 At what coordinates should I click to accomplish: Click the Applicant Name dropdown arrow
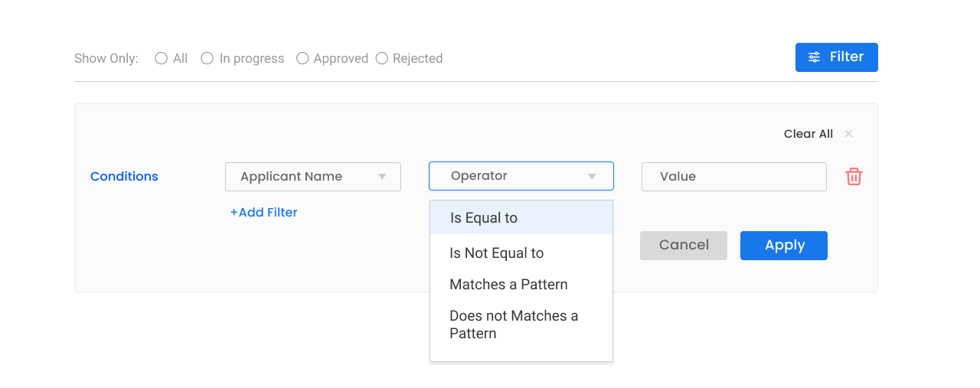click(x=382, y=177)
